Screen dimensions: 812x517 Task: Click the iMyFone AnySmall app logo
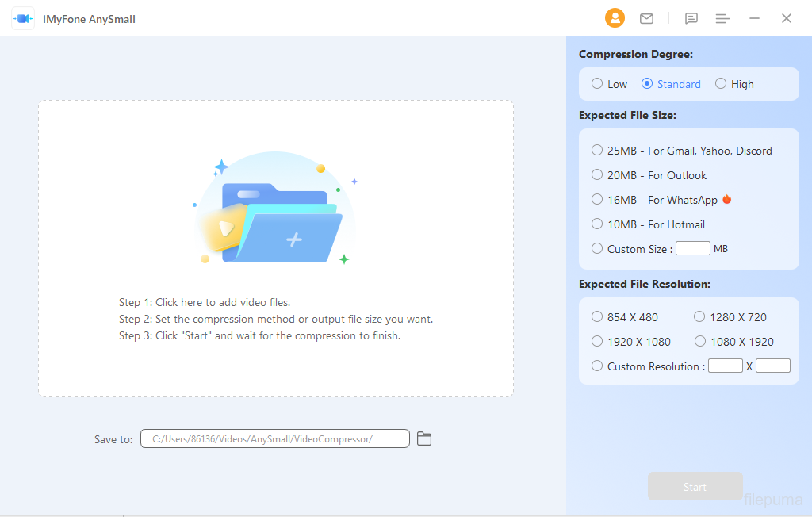point(23,19)
